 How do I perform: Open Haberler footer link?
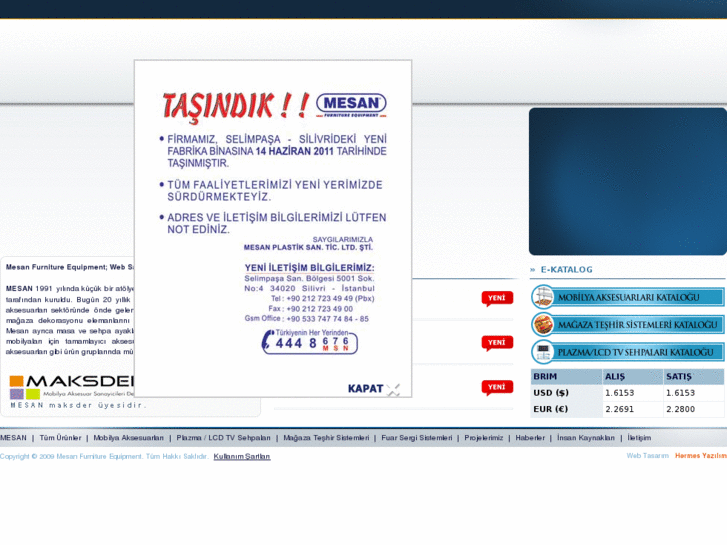tap(530, 438)
